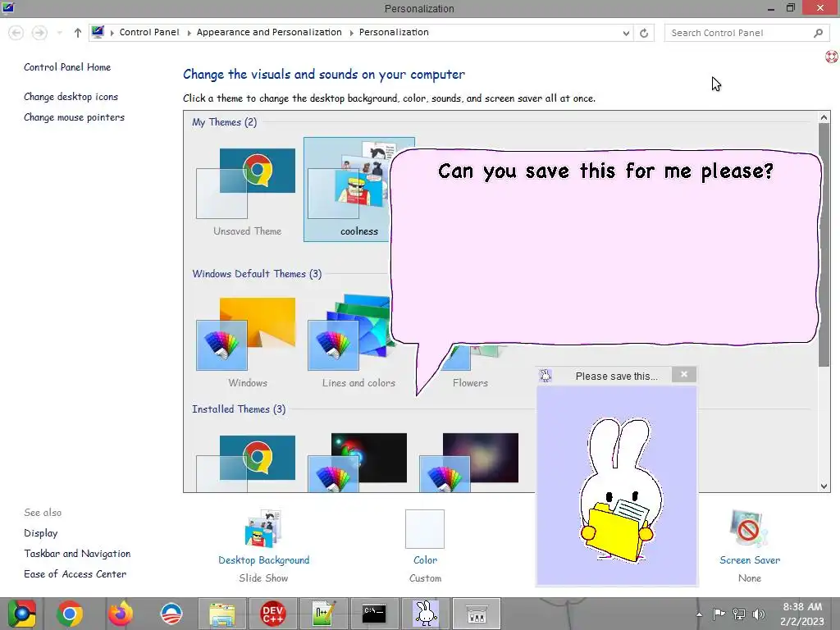
Task: Open Taskbar and Navigation link
Action: tap(77, 554)
